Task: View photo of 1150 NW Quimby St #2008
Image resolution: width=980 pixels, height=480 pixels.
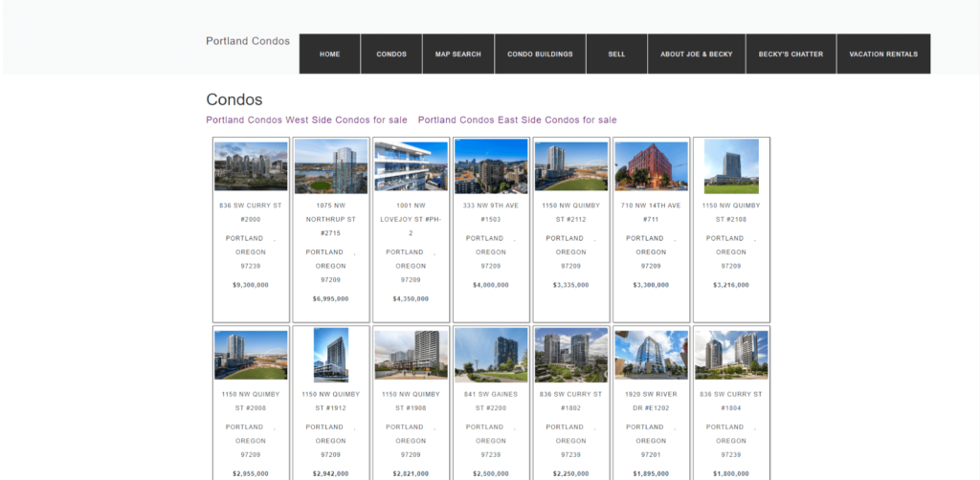Action: 251,355
